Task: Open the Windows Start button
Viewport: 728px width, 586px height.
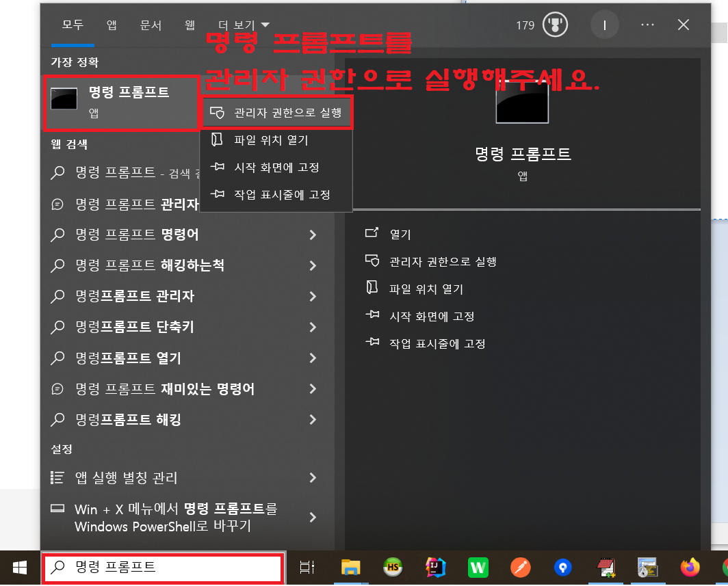Action: pyautogui.click(x=19, y=568)
